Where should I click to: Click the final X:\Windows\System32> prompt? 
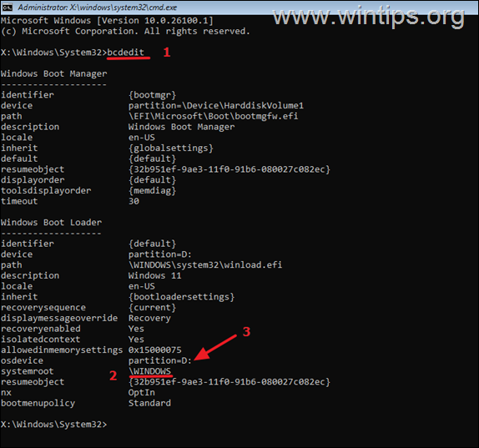click(54, 425)
